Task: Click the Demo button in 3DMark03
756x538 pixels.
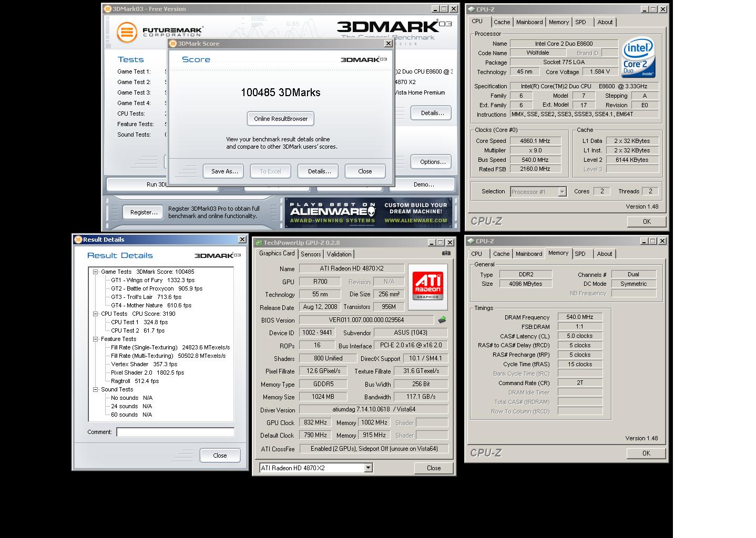Action: point(424,184)
